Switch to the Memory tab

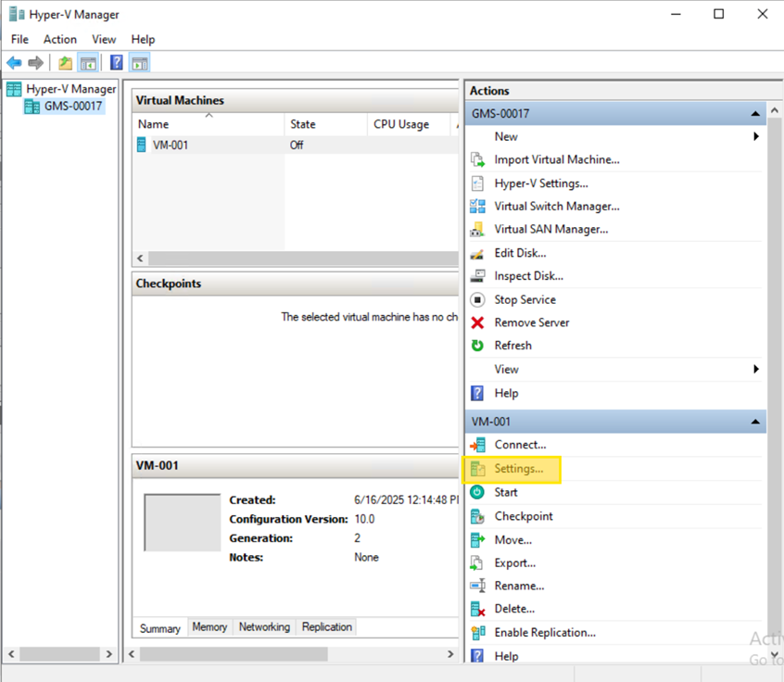pos(209,626)
